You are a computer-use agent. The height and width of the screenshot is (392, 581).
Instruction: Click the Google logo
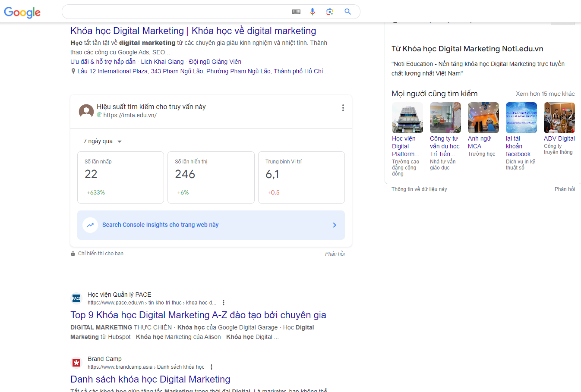click(x=22, y=12)
